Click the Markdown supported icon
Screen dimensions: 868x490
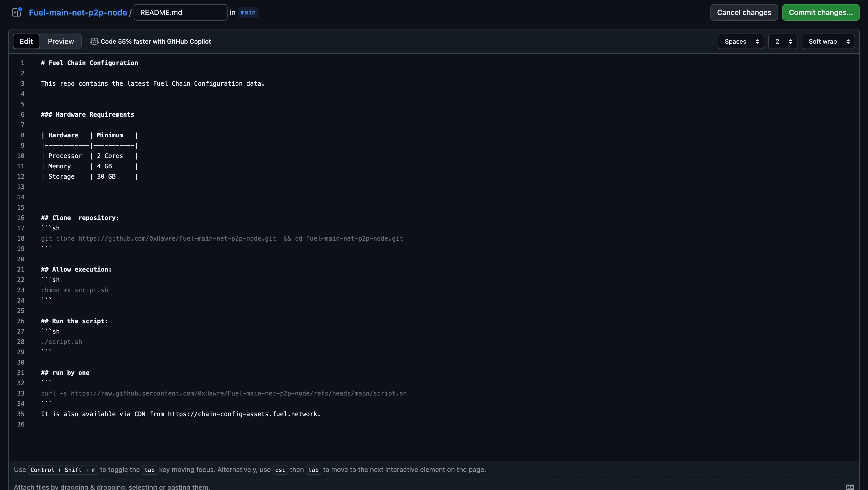pyautogui.click(x=850, y=487)
